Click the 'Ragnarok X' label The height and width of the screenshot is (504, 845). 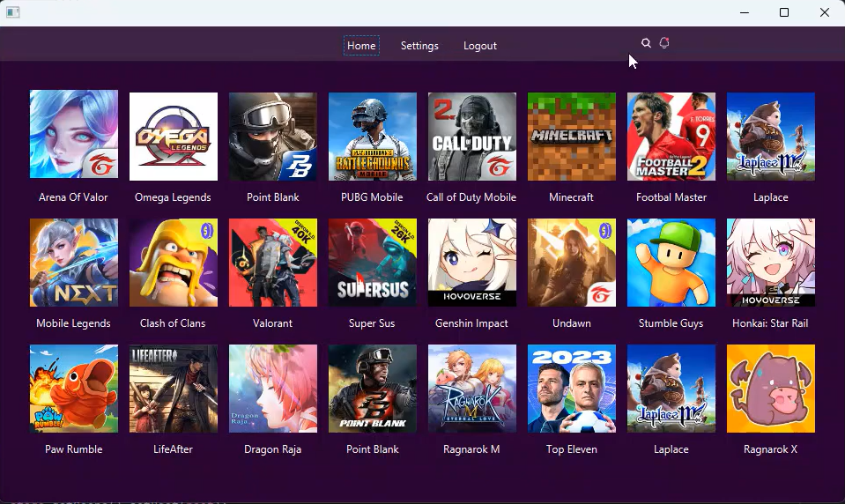click(x=771, y=449)
